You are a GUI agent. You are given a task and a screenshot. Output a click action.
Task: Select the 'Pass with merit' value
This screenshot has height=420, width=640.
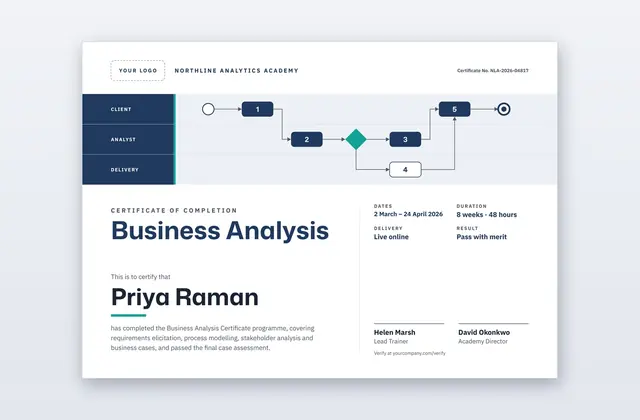(482, 237)
